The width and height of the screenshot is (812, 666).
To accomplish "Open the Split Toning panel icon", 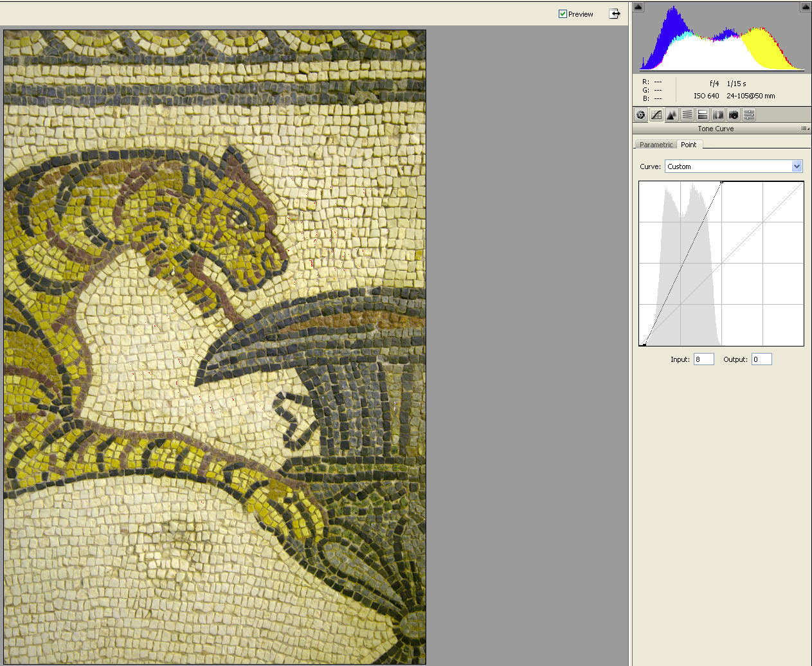I will (x=702, y=115).
